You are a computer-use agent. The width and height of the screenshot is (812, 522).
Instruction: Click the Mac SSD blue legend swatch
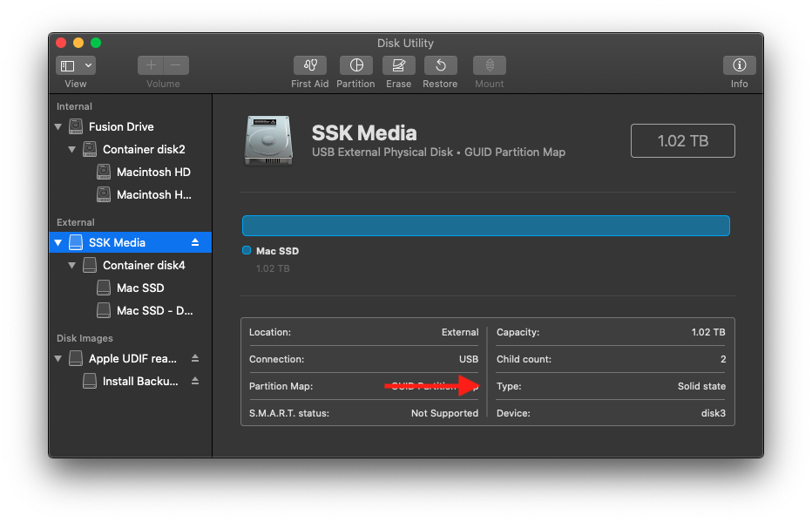point(247,251)
